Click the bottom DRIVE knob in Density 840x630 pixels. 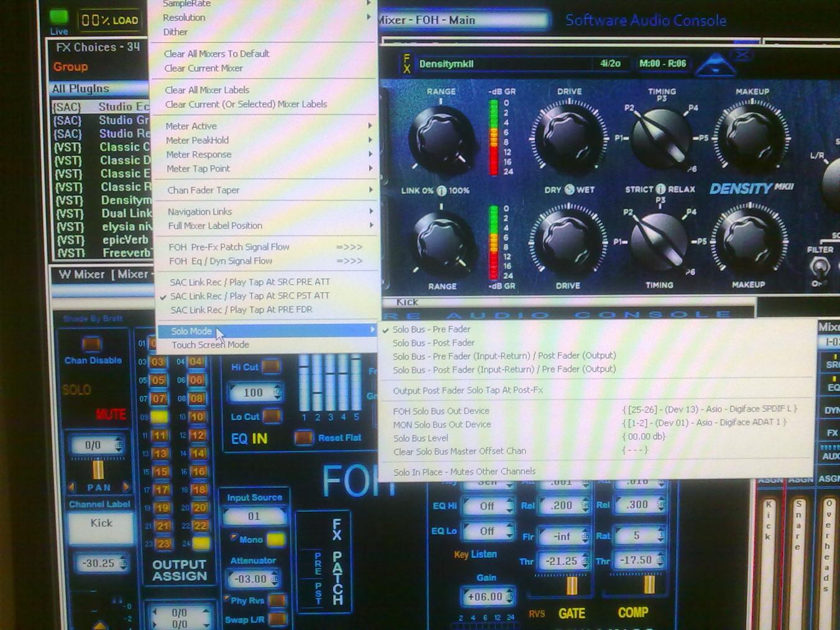(567, 242)
